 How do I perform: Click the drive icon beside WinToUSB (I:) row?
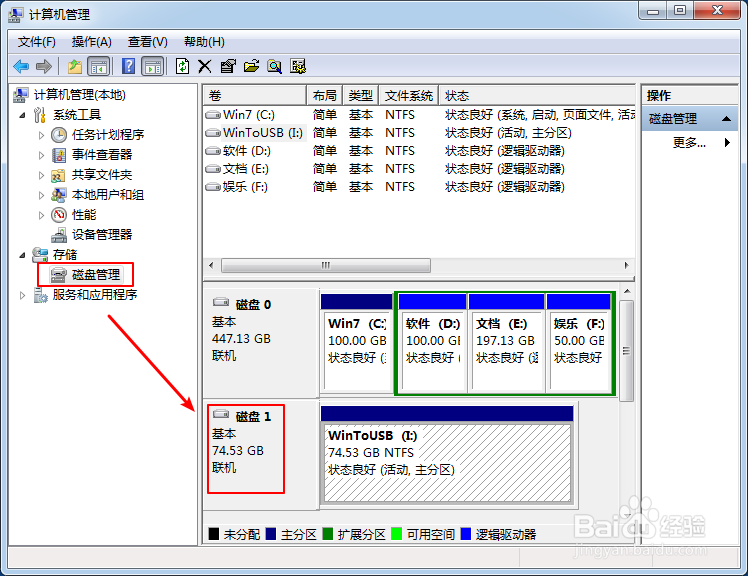click(x=213, y=133)
